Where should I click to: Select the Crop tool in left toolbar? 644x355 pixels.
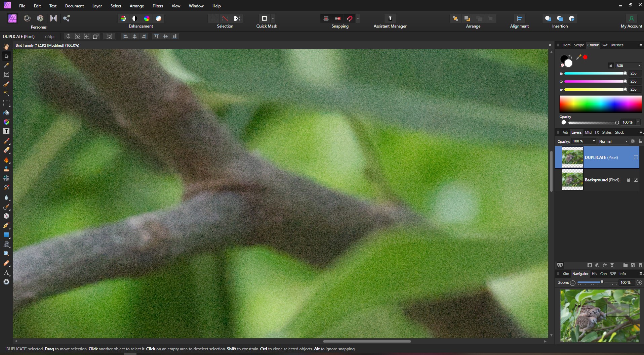[6, 75]
